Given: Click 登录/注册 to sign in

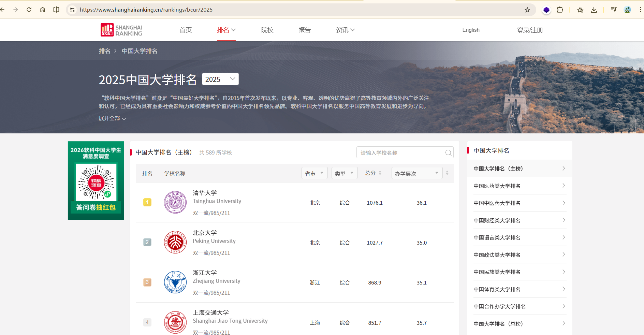Looking at the screenshot, I should 530,30.
